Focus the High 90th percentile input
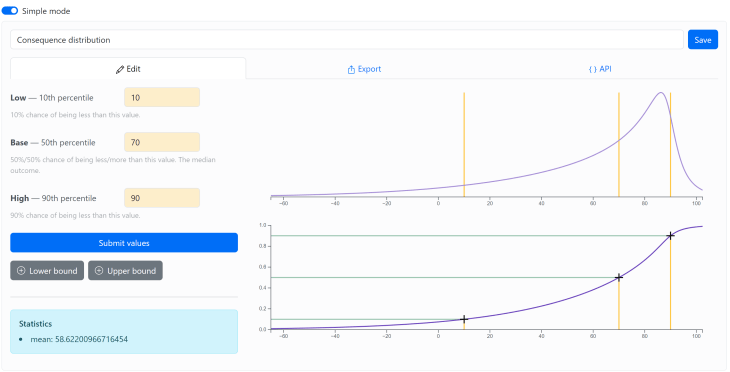Image resolution: width=730 pixels, height=372 pixels. [162, 198]
